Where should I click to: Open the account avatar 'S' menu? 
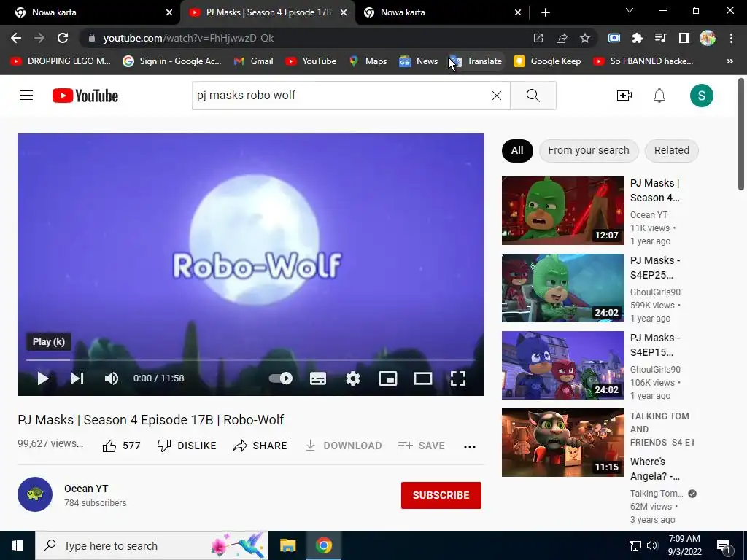[701, 96]
